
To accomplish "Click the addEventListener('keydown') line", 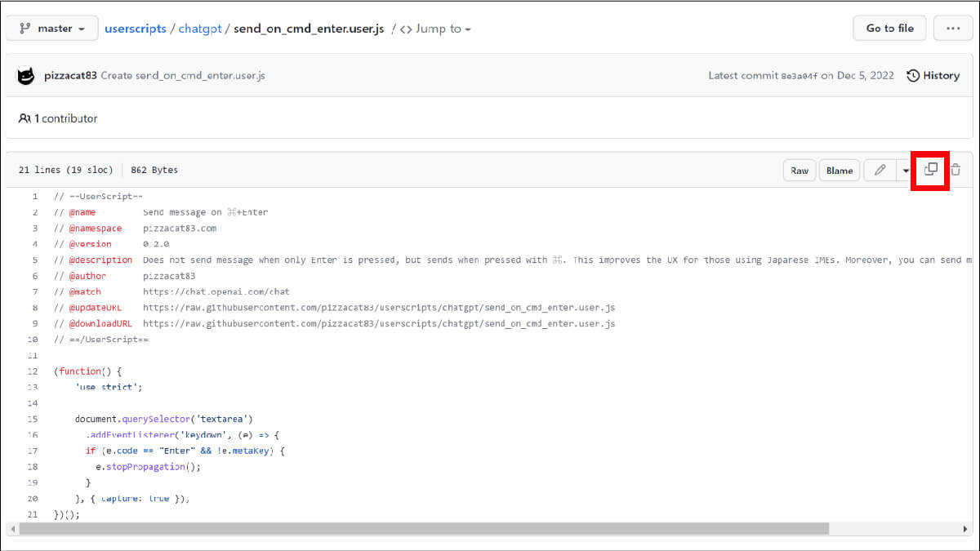I will [x=182, y=435].
